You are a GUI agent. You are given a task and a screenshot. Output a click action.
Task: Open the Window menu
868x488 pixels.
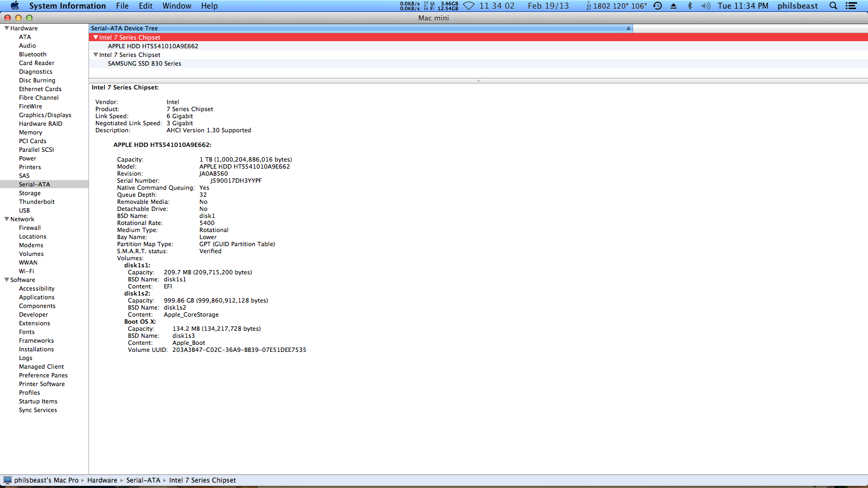177,5
